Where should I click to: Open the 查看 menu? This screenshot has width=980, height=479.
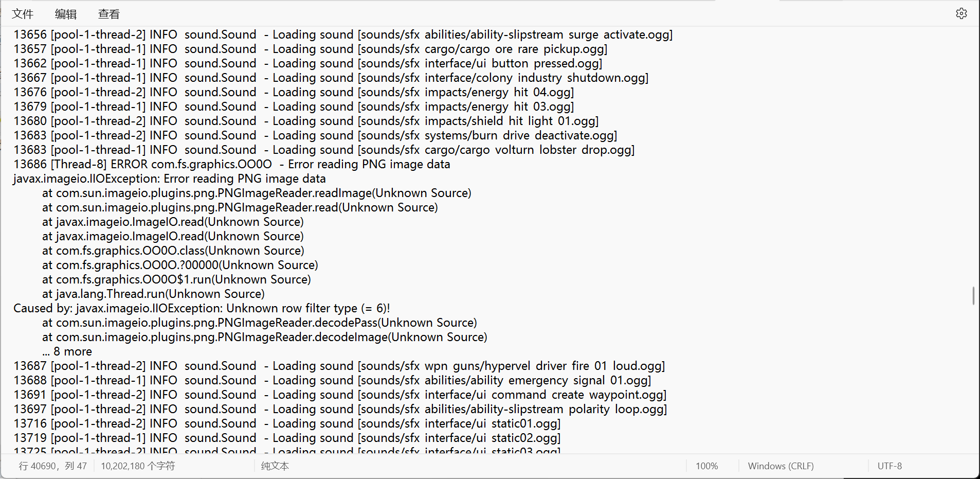(109, 14)
